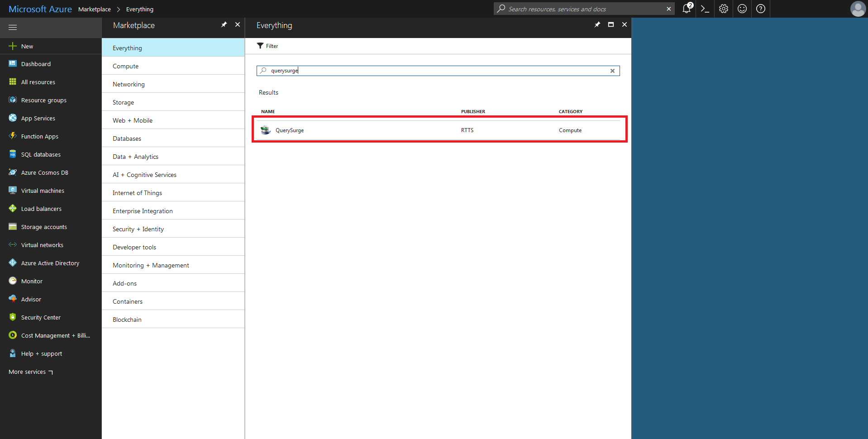
Task: Select Internet of Things category
Action: pyautogui.click(x=173, y=192)
